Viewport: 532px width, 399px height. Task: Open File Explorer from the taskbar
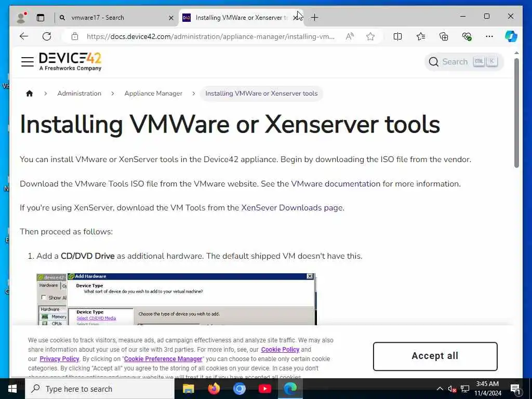188,389
